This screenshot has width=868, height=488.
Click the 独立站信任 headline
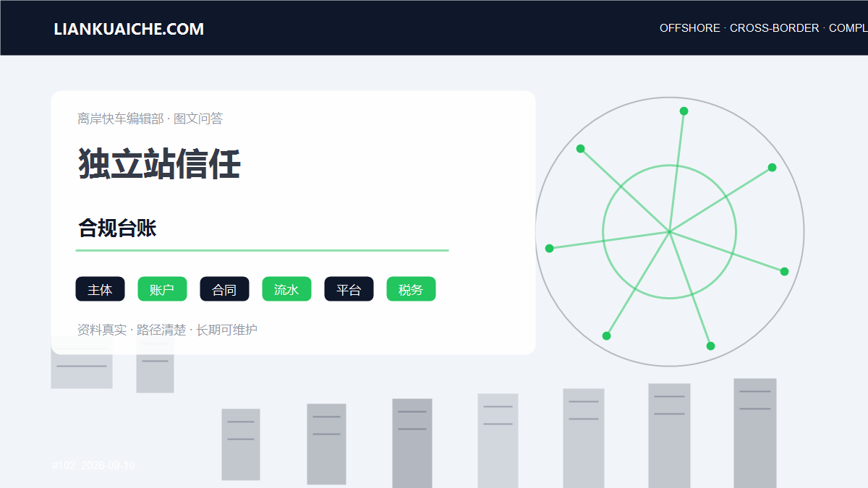tap(159, 164)
